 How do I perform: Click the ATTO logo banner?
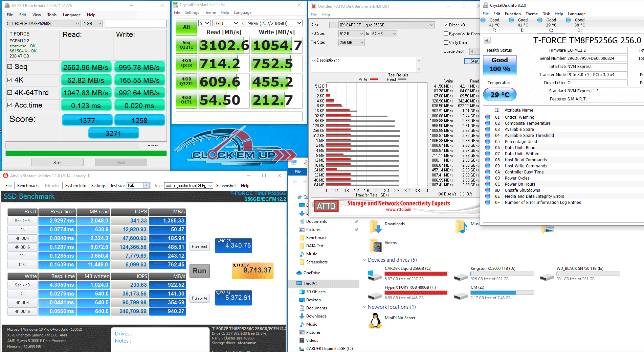tap(326, 206)
